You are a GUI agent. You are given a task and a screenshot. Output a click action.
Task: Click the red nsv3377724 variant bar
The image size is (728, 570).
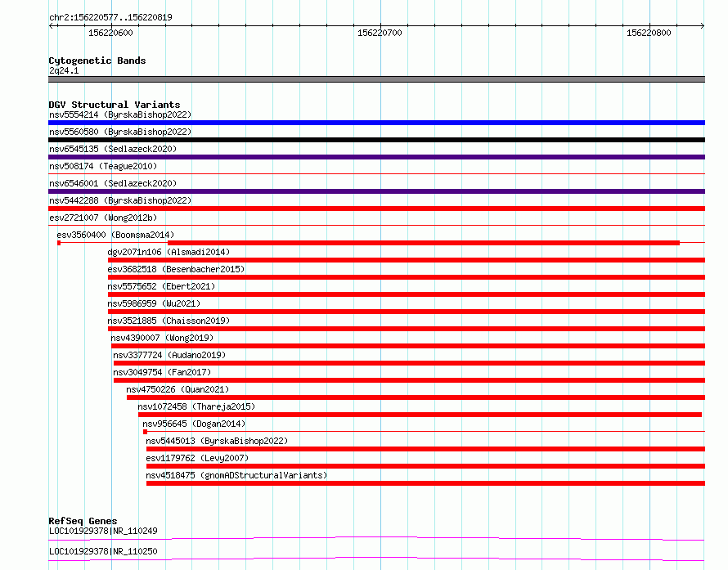coord(410,363)
